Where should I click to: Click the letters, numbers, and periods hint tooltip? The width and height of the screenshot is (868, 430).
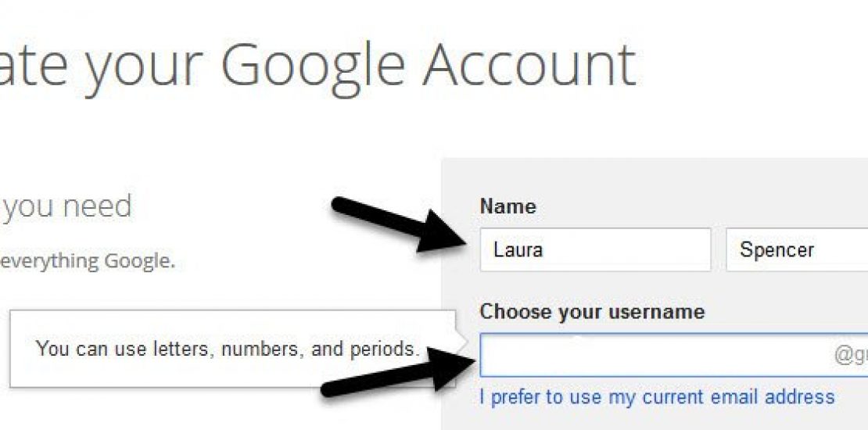pos(228,349)
